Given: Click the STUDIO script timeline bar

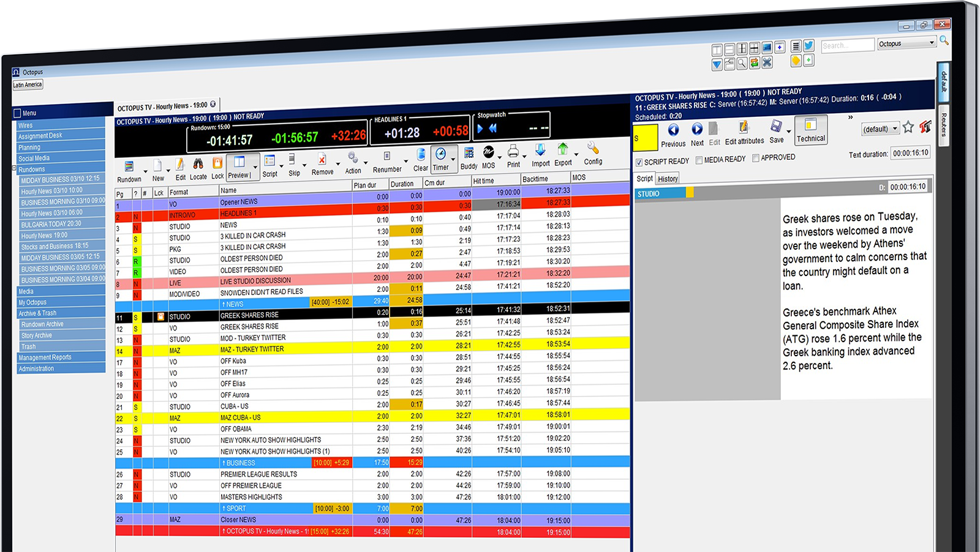Looking at the screenshot, I should [660, 193].
